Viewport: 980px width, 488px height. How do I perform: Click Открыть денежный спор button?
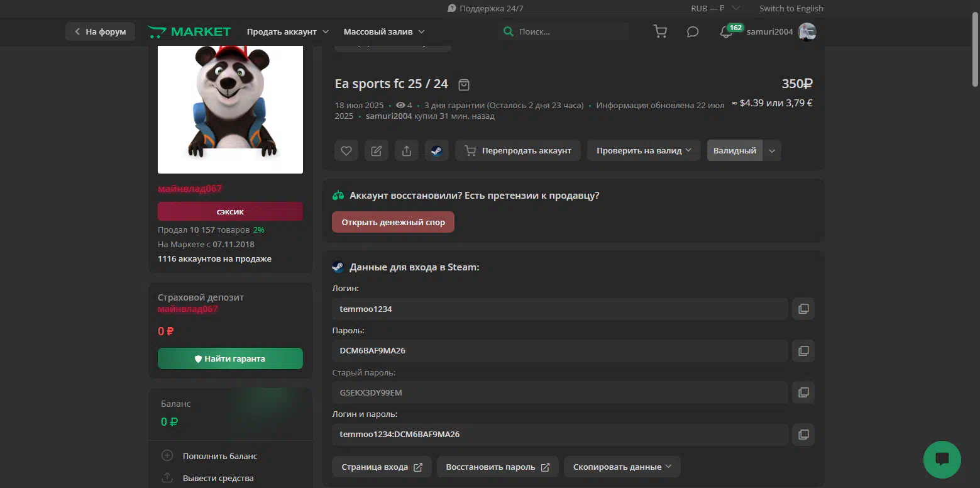pos(393,222)
